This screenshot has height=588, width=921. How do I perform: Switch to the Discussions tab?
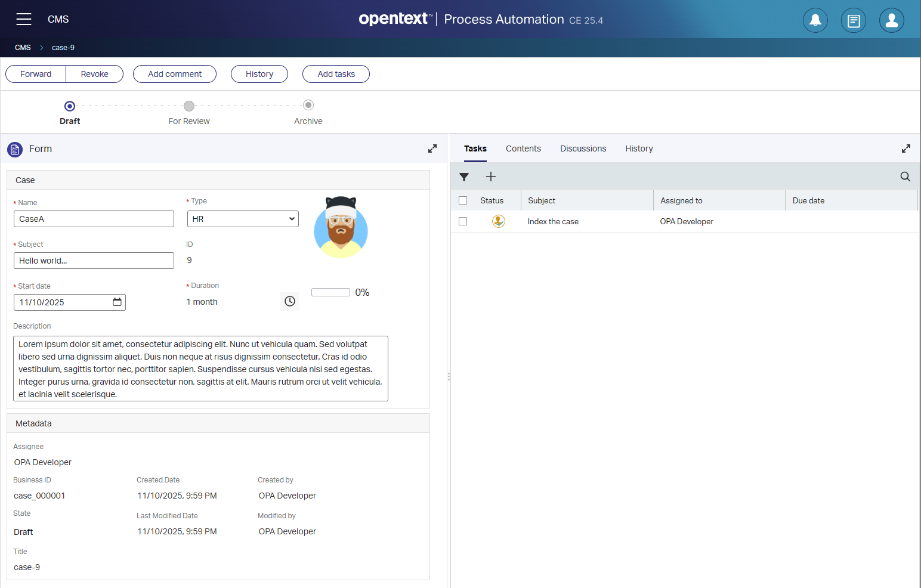583,148
